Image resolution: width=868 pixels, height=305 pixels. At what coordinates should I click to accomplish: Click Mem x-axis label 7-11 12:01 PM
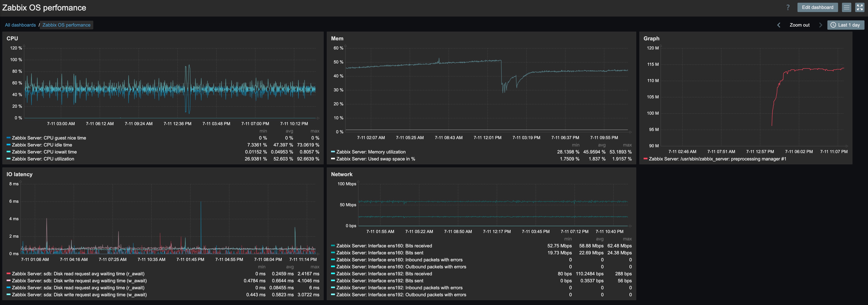[487, 138]
